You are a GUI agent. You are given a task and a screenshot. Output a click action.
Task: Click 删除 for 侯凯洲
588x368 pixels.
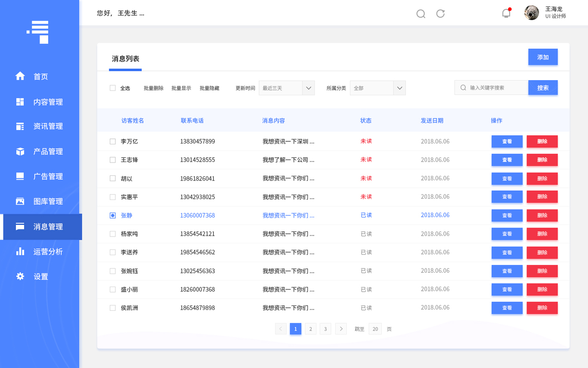(x=542, y=308)
